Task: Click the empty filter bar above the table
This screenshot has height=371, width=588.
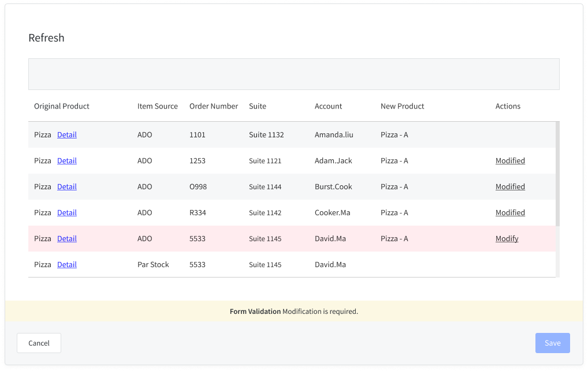Action: click(294, 74)
